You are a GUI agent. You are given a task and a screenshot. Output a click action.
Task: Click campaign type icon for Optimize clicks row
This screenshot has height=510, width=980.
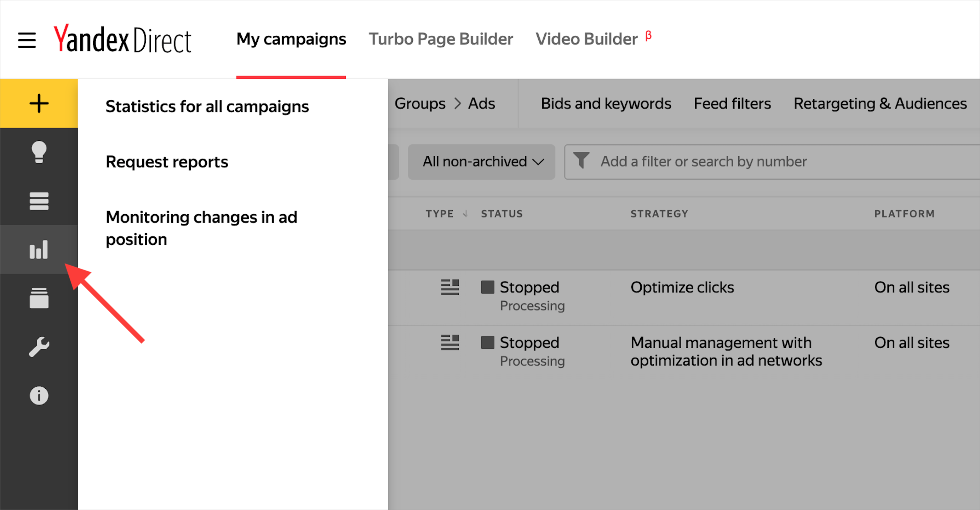(450, 287)
